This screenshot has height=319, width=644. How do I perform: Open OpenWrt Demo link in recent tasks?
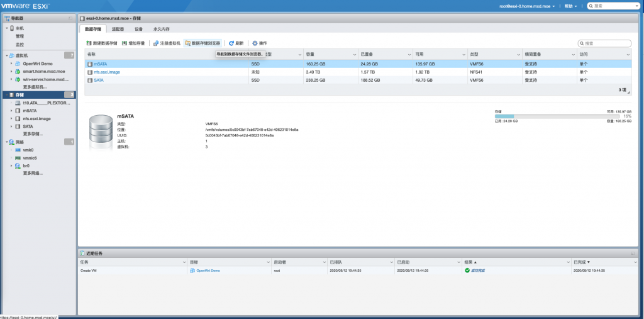point(208,271)
